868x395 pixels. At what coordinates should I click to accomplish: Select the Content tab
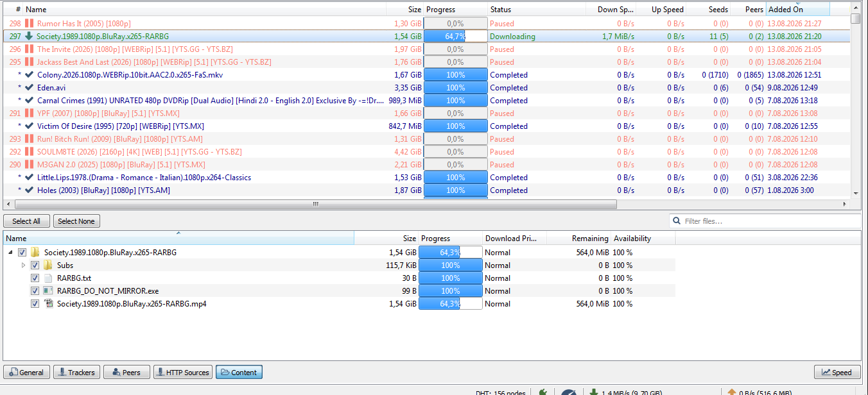click(x=239, y=372)
